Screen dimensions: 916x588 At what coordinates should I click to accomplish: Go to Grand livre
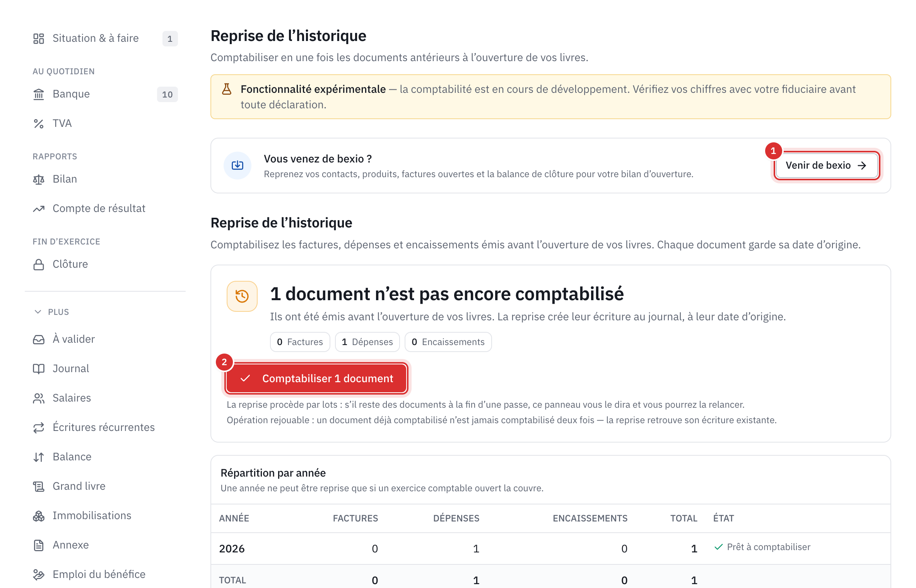[x=105, y=486]
